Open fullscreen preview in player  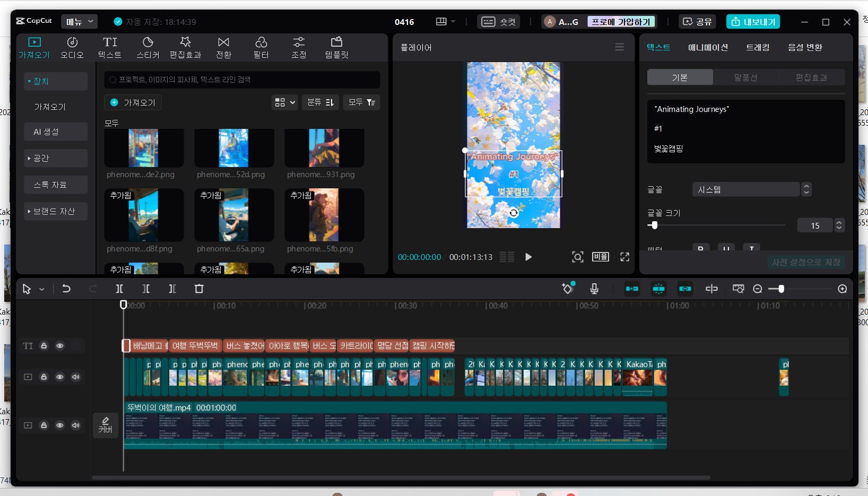[624, 257]
